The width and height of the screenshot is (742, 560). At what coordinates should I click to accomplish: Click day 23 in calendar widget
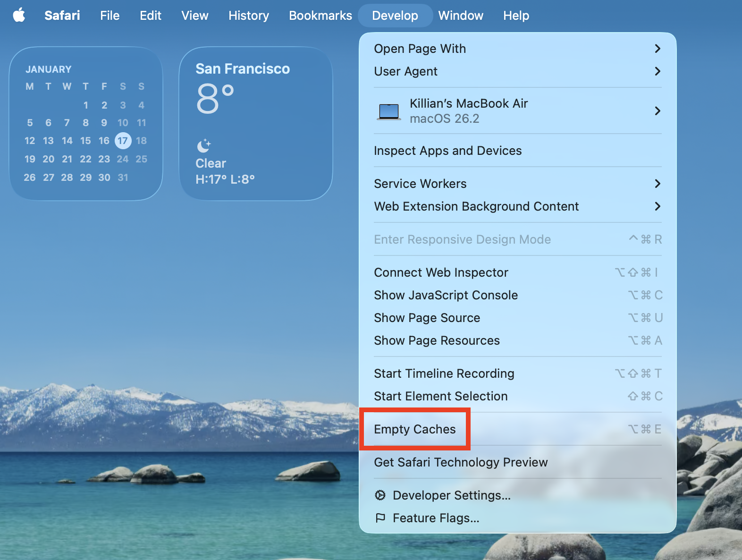pos(104,159)
